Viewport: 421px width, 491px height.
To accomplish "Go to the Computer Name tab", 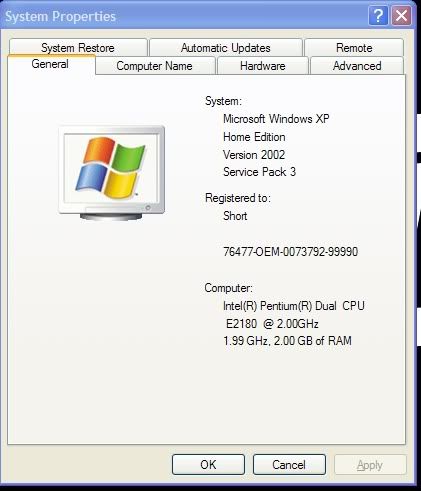I will click(155, 66).
